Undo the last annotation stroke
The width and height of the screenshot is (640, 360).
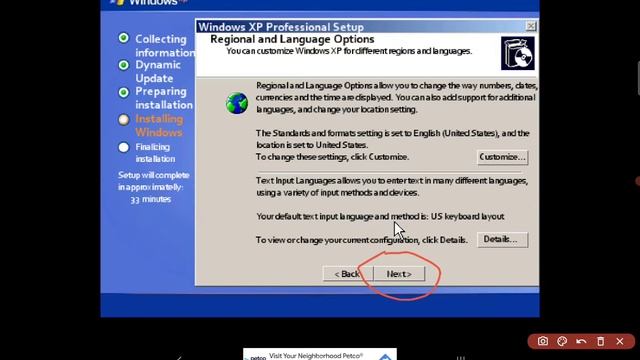coord(581,341)
